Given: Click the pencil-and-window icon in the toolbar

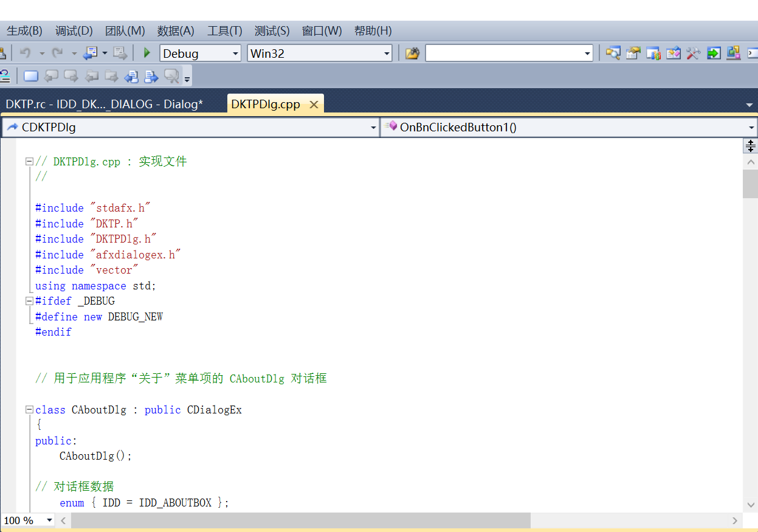Looking at the screenshot, I should 674,54.
